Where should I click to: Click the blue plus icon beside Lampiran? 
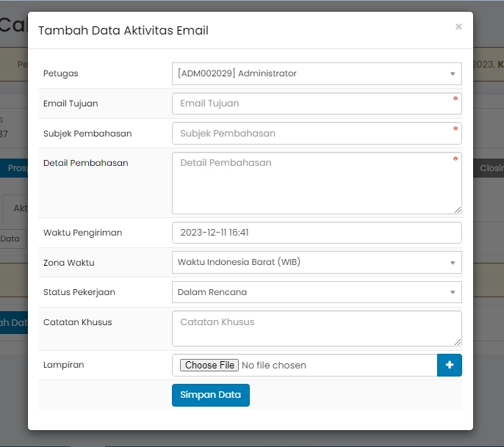click(x=449, y=365)
